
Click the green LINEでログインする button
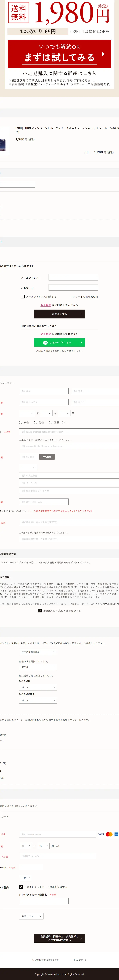(59, 342)
